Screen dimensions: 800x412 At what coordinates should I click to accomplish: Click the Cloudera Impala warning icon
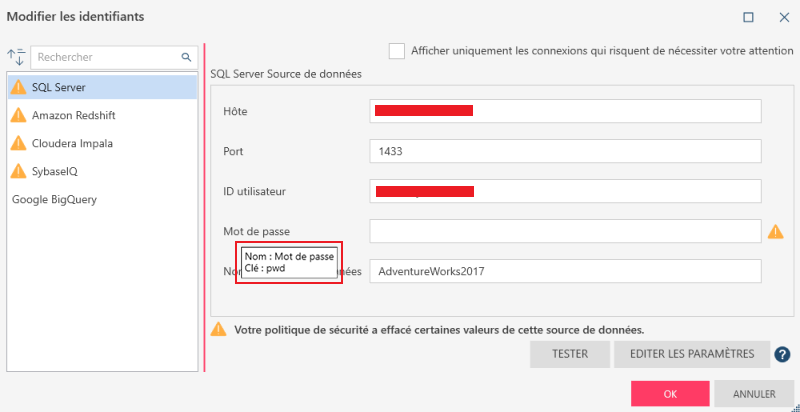[x=18, y=144]
